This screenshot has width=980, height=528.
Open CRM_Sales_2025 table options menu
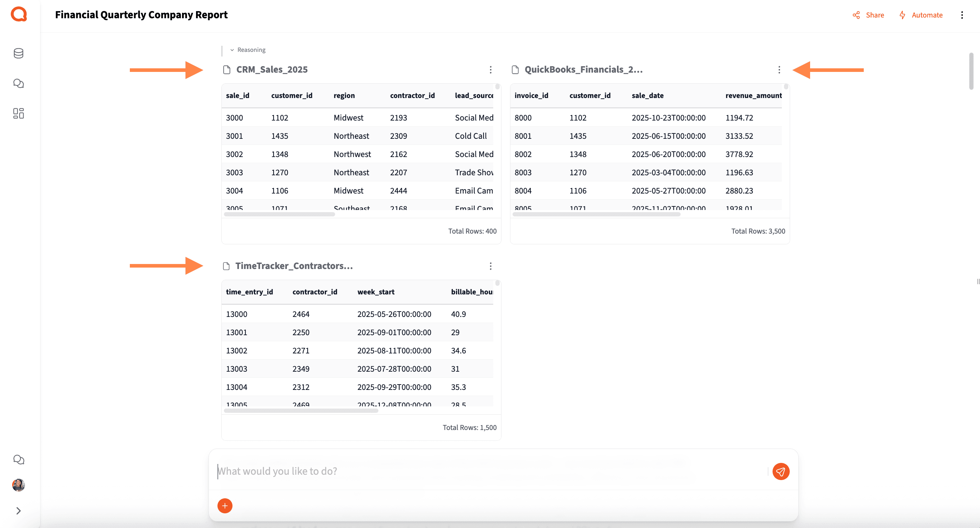pyautogui.click(x=490, y=70)
